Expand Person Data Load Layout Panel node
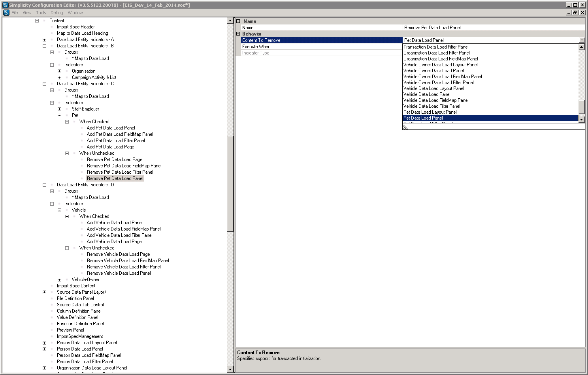Viewport: 588px width, 375px height. point(44,343)
